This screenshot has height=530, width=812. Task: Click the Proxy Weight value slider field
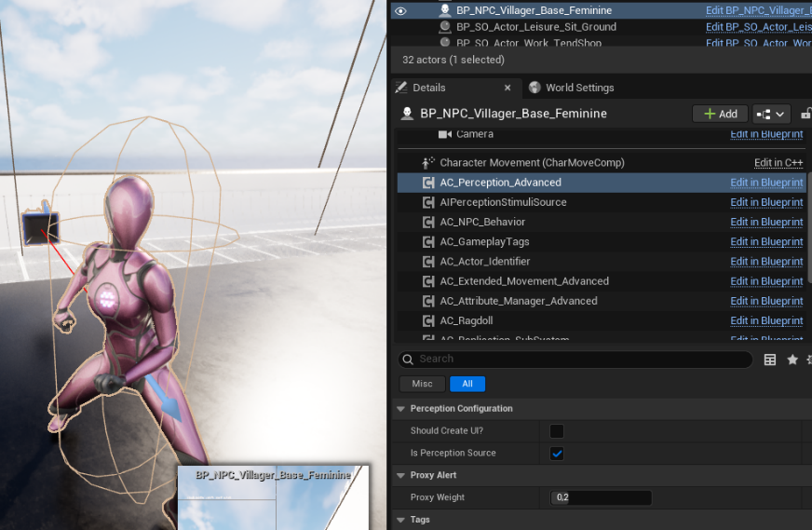[601, 497]
